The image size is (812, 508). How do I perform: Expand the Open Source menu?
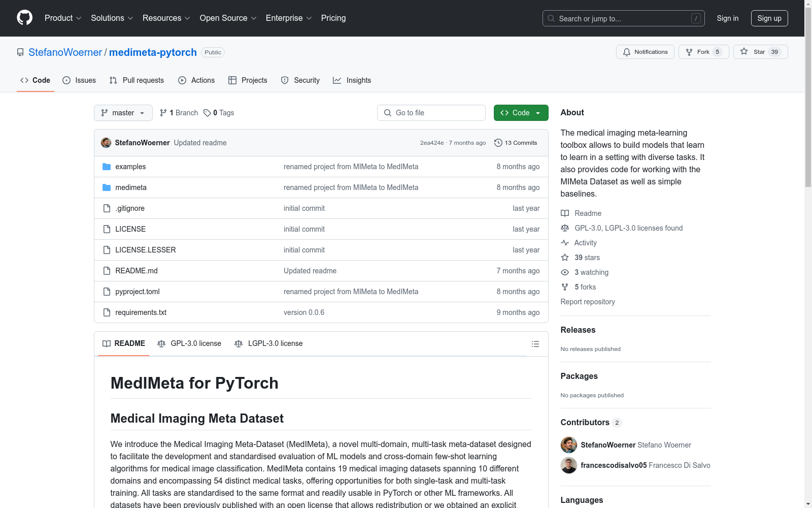click(228, 18)
